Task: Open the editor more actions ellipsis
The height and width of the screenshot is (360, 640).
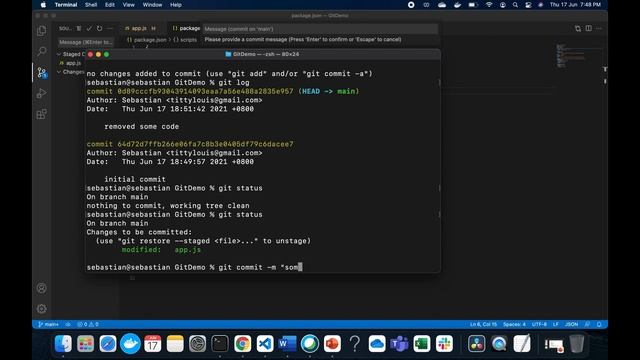Action: (599, 29)
